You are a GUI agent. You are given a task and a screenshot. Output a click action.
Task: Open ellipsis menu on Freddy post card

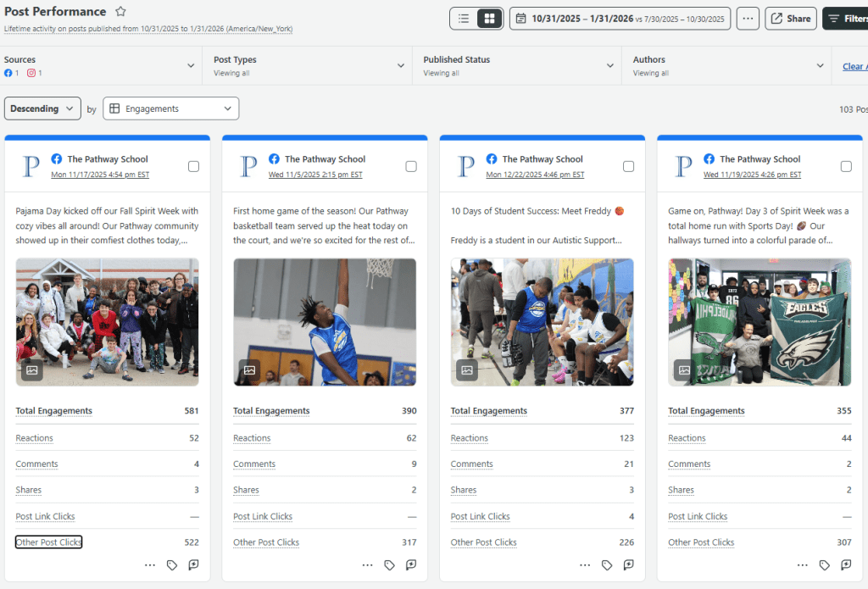585,565
